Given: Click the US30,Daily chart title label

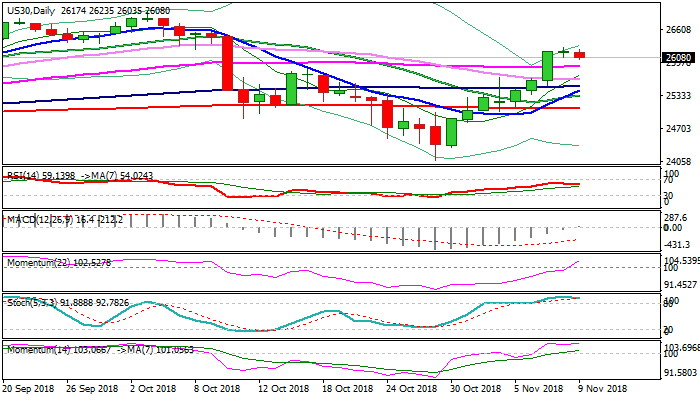Looking at the screenshot, I should [30, 9].
